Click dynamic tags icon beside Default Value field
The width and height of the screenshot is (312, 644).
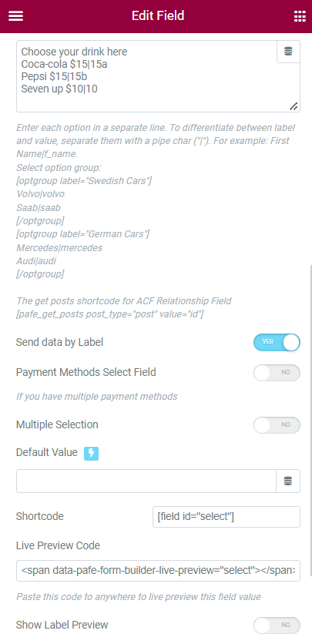[288, 481]
